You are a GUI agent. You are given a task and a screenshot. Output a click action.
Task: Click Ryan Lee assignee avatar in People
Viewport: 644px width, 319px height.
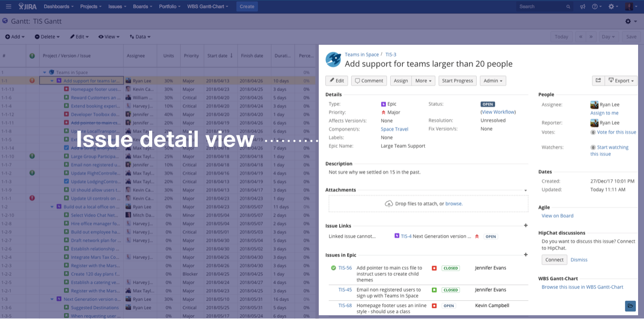tap(595, 104)
